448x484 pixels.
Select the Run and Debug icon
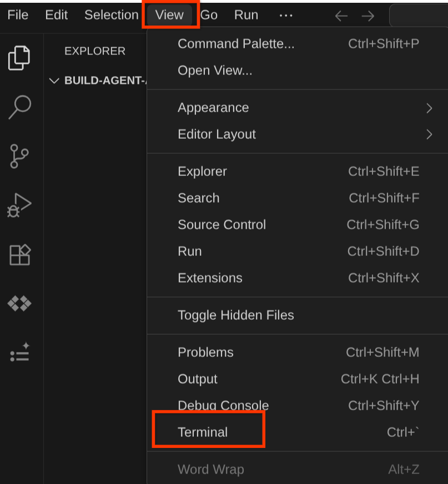pyautogui.click(x=20, y=205)
